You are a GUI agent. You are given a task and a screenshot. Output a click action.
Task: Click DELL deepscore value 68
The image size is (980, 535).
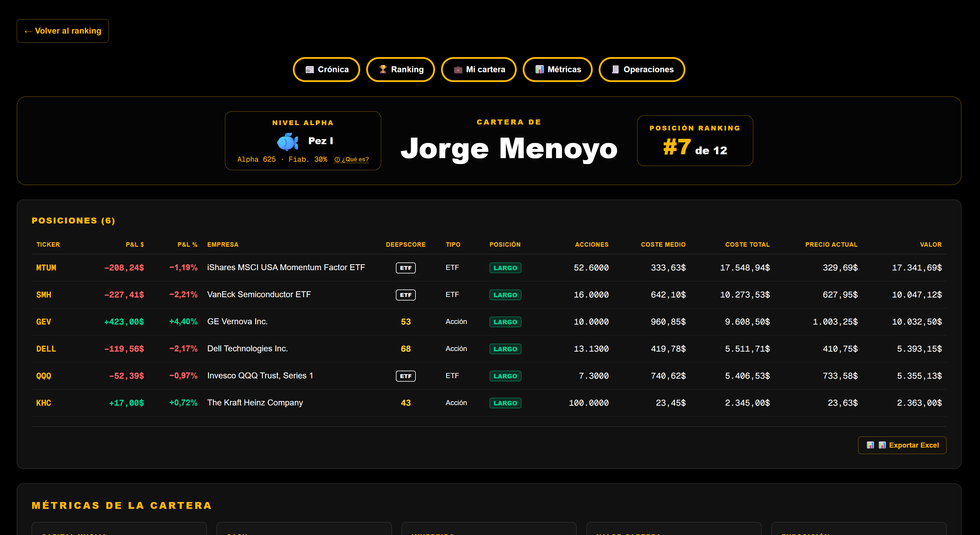(406, 349)
